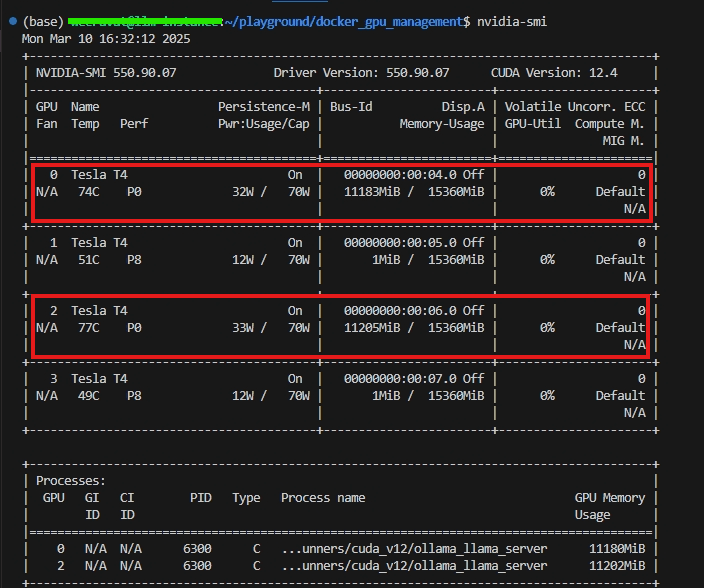Click memory usage value '11183MiB'
The width and height of the screenshot is (704, 588).
coord(372,192)
